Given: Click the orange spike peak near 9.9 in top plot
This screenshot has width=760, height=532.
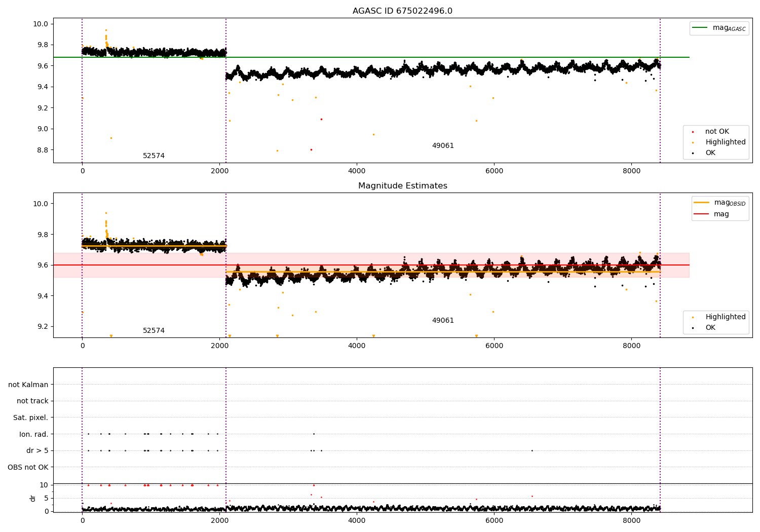Looking at the screenshot, I should [106, 30].
